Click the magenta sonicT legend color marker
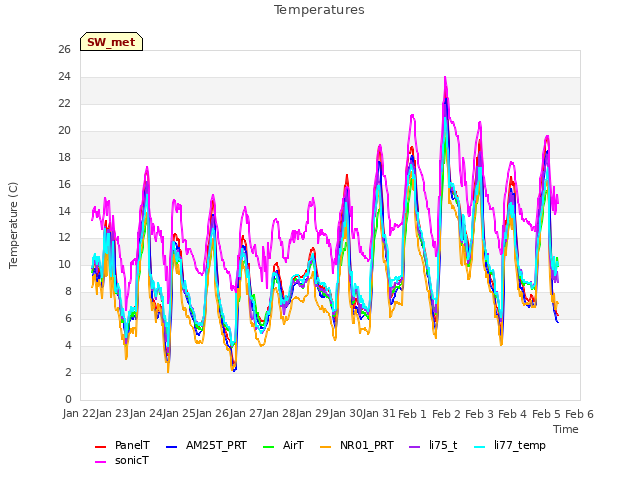The image size is (640, 480). pos(100,462)
